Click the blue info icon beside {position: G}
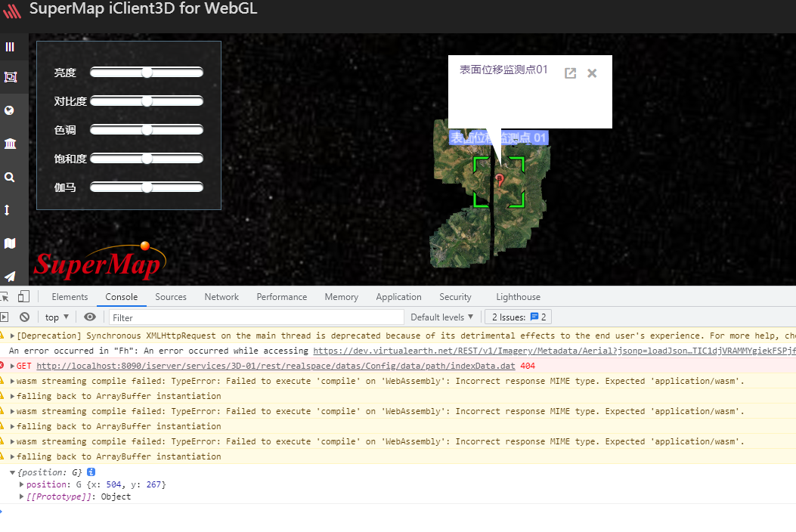Image resolution: width=796 pixels, height=532 pixels. point(91,472)
